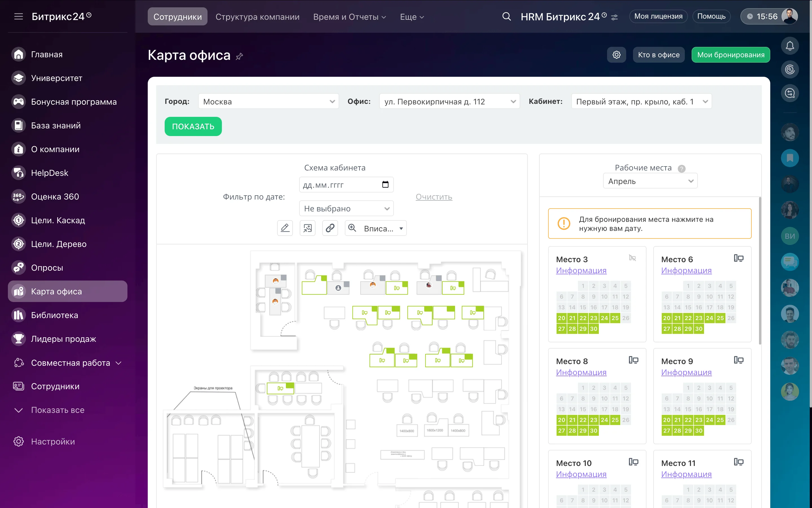Click the pencil edit scheme icon
812x508 pixels.
[x=285, y=228]
